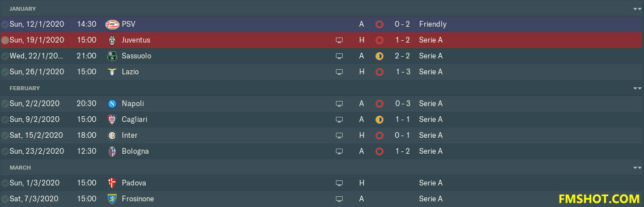Toggle the checkmark beside the PSV friendly
The image size is (644, 207).
5,24
